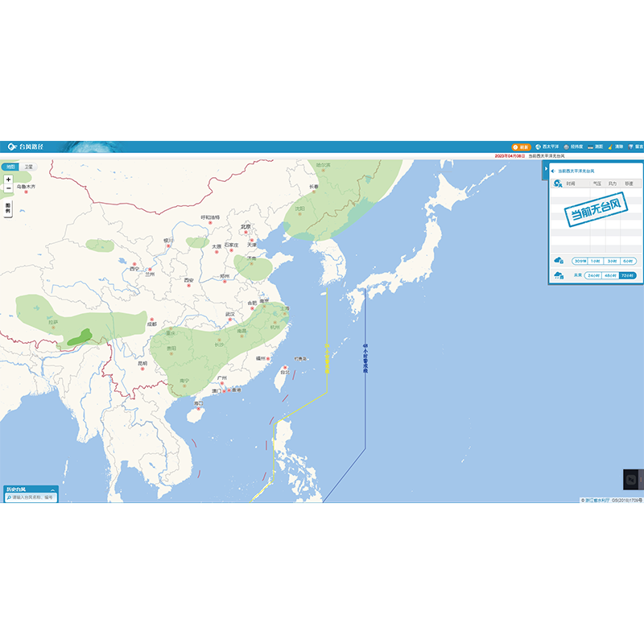The image size is (644, 644).
Task: Expand the 图例 legend panel
Action: tap(8, 208)
